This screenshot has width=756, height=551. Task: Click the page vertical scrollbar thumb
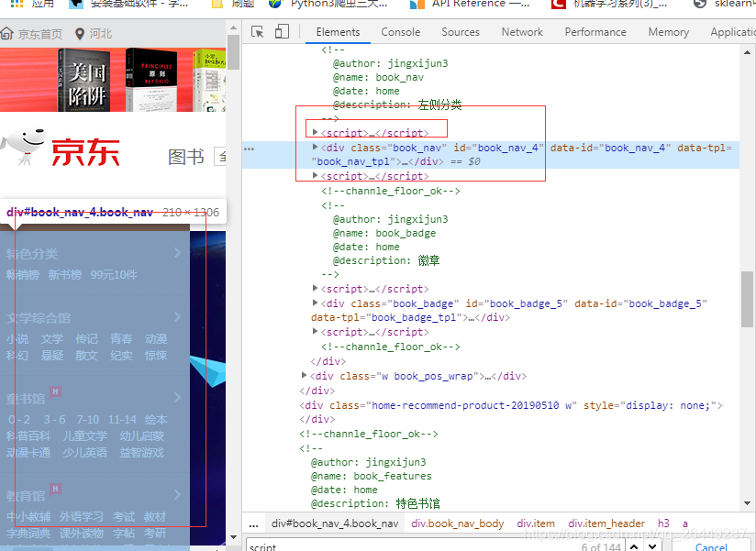coord(233,52)
